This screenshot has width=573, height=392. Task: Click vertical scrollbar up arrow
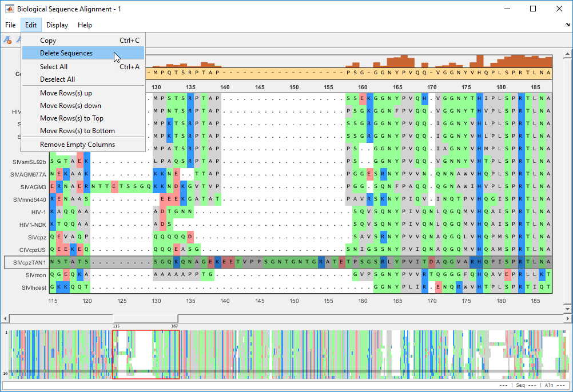click(567, 55)
